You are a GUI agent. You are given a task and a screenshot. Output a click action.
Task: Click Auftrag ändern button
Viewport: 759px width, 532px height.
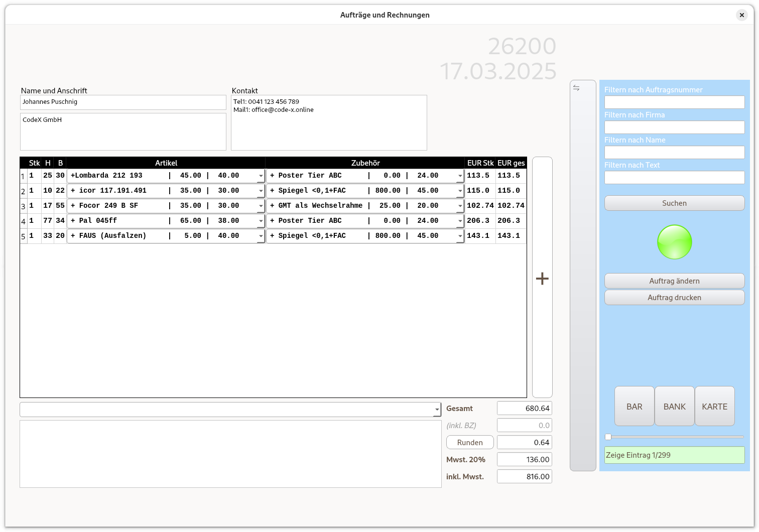coord(674,281)
